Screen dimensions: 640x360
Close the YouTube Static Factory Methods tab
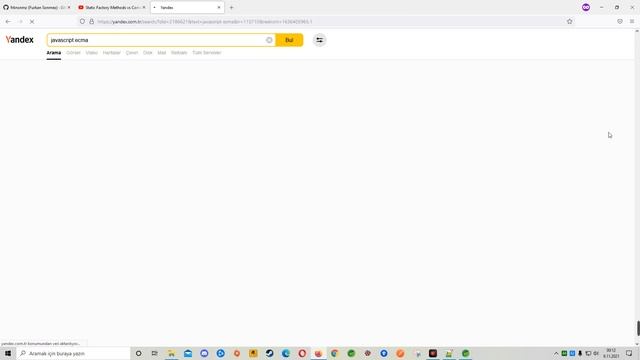[x=144, y=7]
